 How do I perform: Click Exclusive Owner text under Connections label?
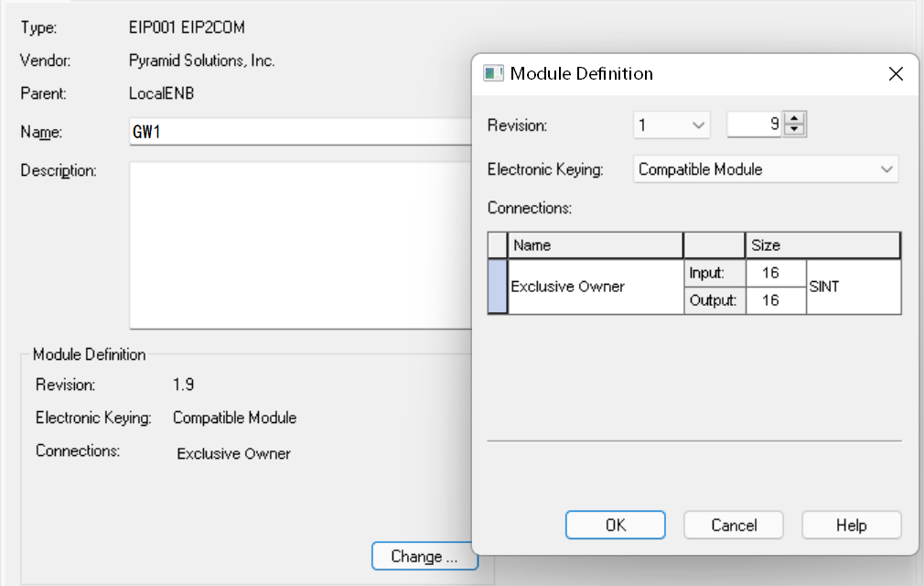point(233,454)
